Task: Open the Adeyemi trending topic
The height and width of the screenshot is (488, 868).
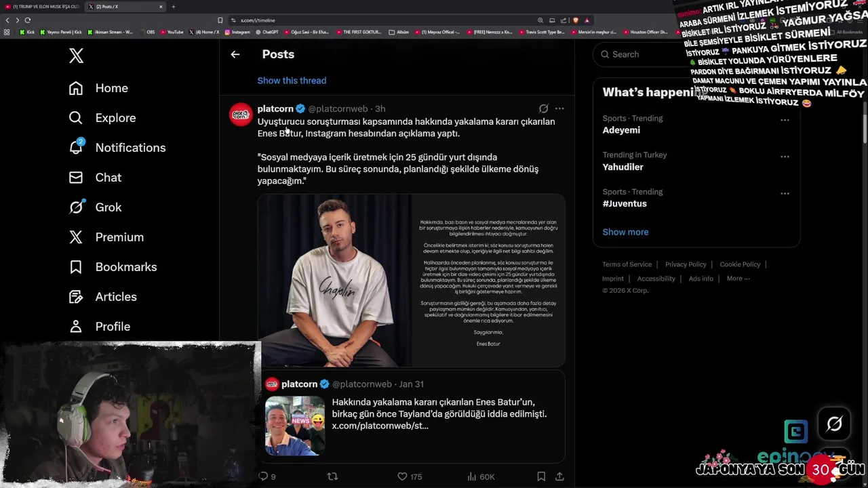Action: pos(621,130)
